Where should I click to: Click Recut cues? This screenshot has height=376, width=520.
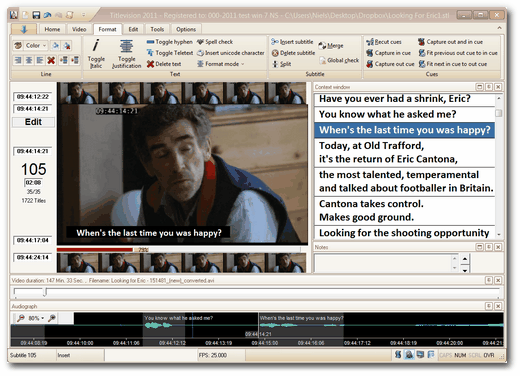(x=384, y=42)
